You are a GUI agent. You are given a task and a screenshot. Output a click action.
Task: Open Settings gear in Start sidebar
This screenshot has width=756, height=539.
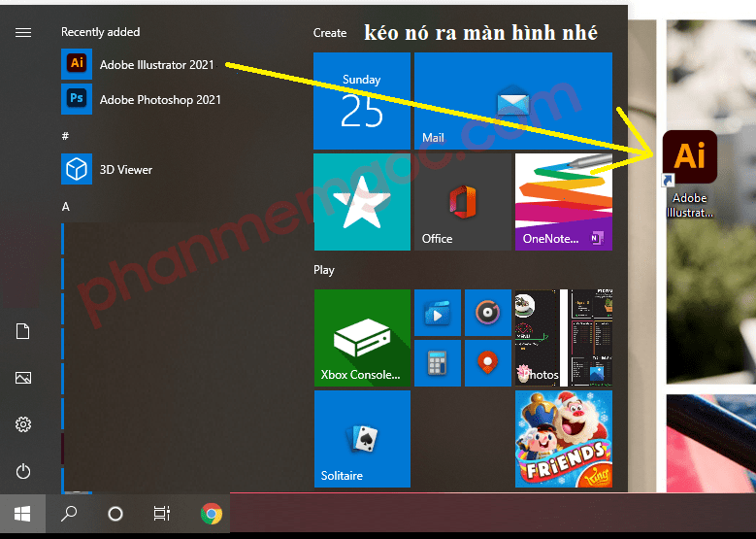[23, 424]
